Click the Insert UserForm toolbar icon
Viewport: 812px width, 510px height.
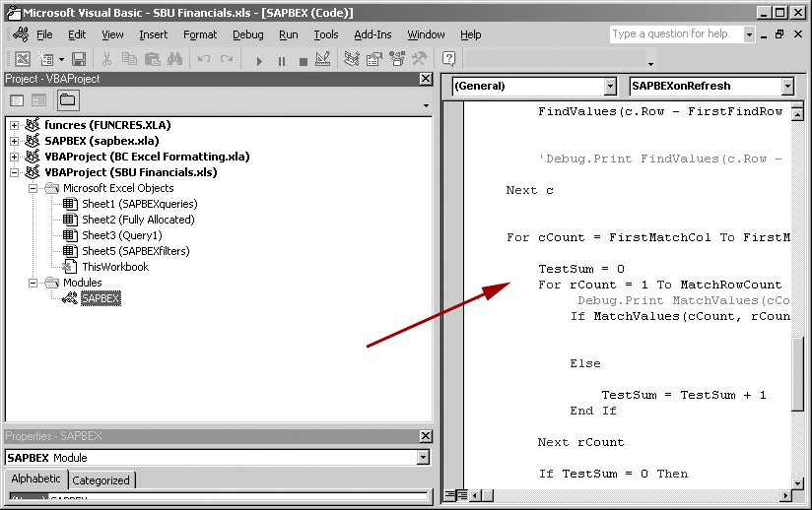[x=45, y=59]
